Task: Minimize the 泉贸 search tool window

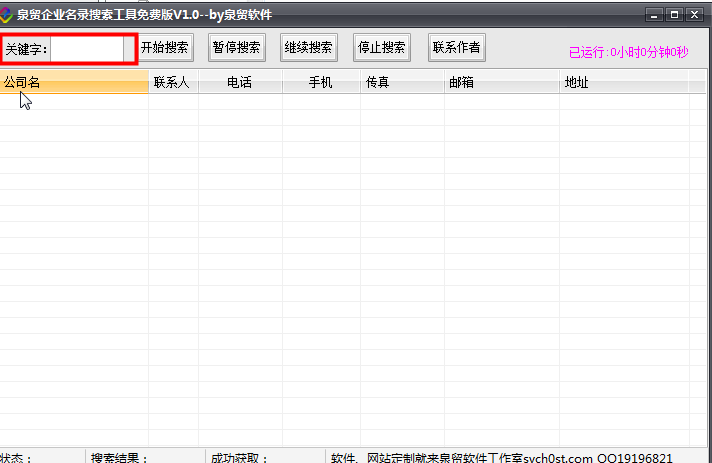Action: (x=654, y=15)
